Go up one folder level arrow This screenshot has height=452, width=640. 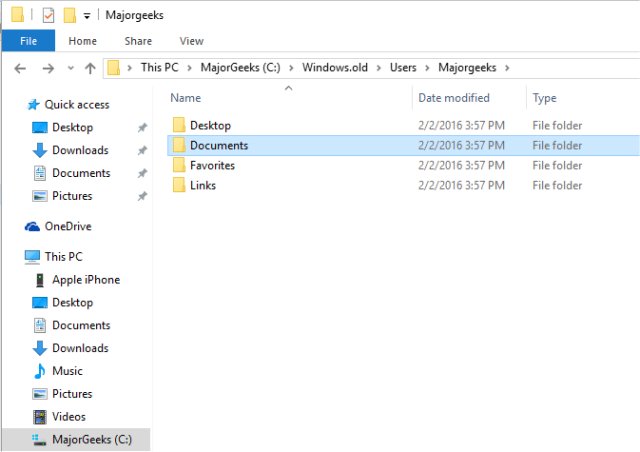90,68
